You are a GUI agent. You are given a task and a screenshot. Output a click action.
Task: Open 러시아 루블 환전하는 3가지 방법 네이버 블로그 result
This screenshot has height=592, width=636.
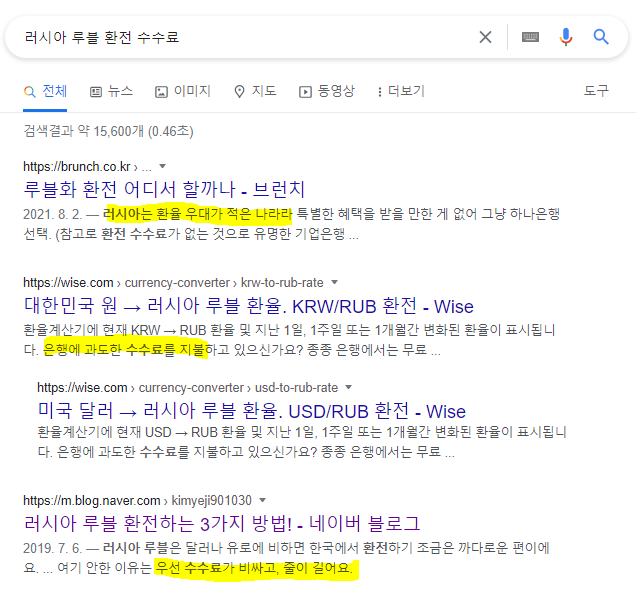(x=222, y=523)
